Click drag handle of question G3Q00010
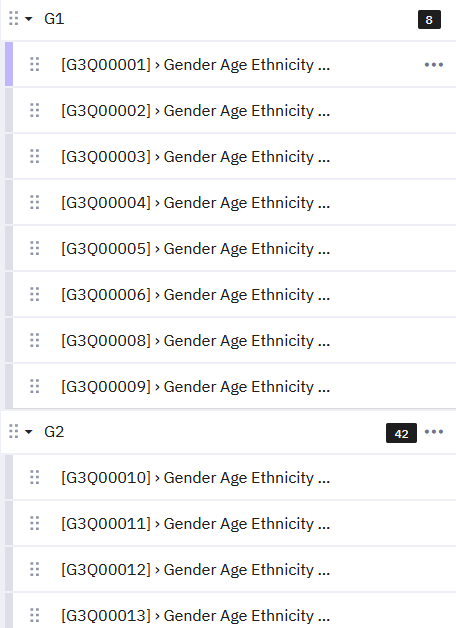 point(35,477)
